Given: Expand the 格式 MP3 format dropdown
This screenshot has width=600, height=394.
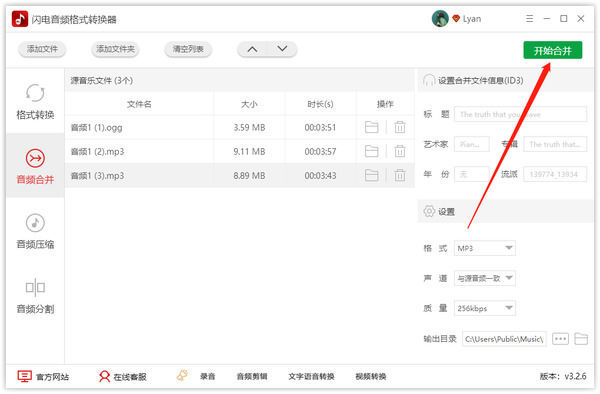Looking at the screenshot, I should (484, 248).
